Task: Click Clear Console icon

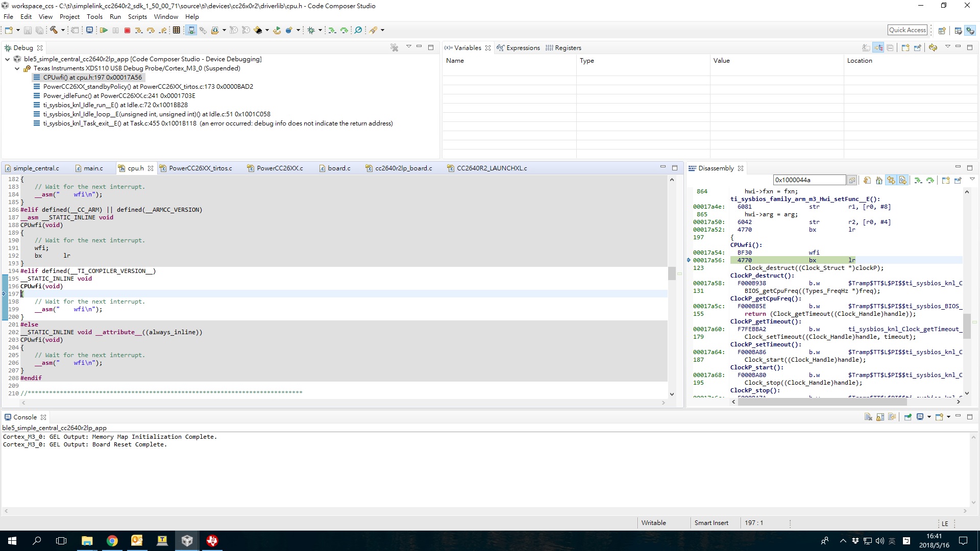Action: (x=868, y=417)
